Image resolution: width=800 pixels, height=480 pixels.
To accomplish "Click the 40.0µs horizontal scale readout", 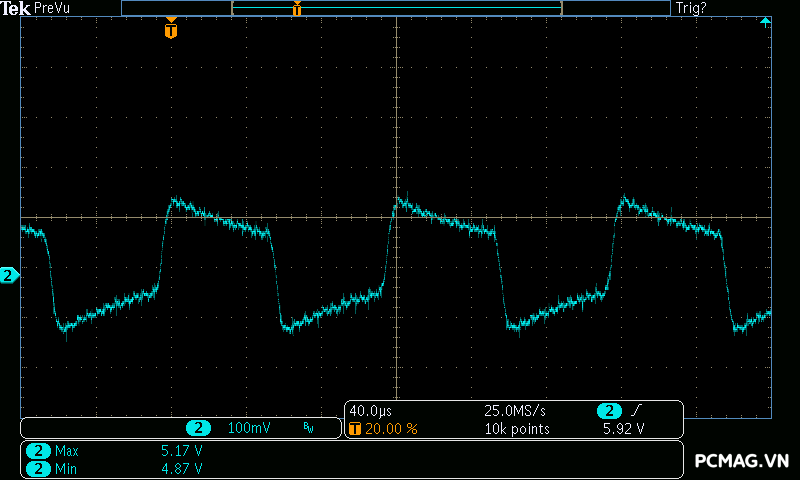I will pyautogui.click(x=370, y=411).
